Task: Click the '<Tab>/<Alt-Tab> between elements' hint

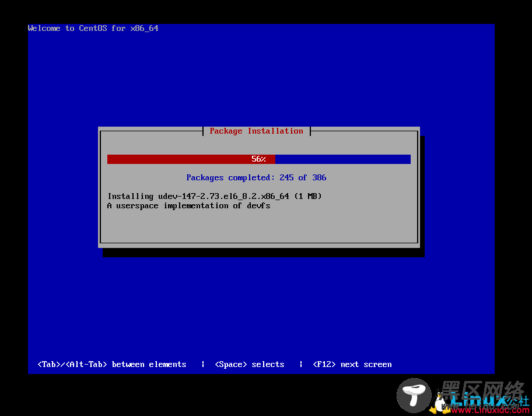Action: coord(112,365)
